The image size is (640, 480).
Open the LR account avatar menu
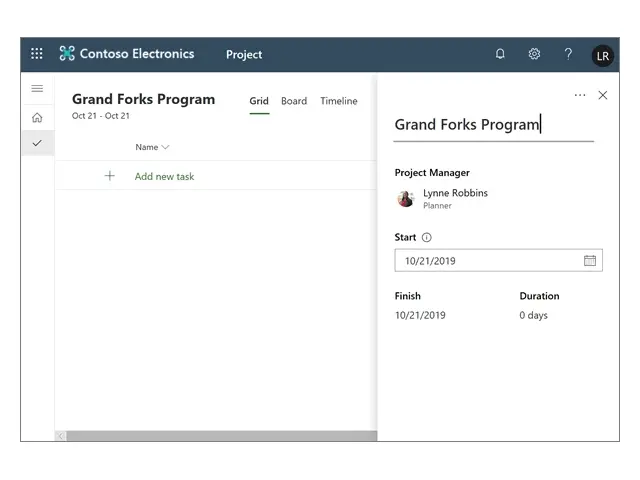coord(602,55)
